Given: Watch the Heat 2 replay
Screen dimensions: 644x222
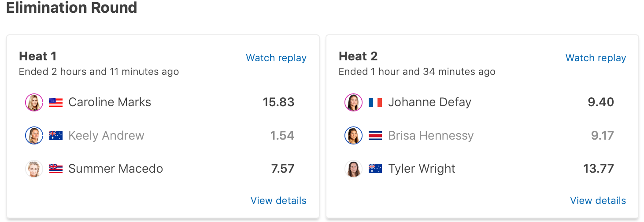Looking at the screenshot, I should pyautogui.click(x=596, y=58).
